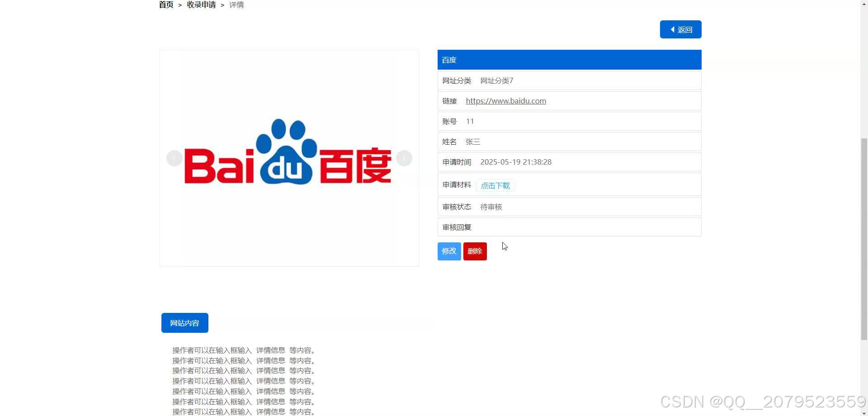Screen dimensions: 868x416
Task: Click 详情 in the breadcrumb
Action: coord(236,5)
